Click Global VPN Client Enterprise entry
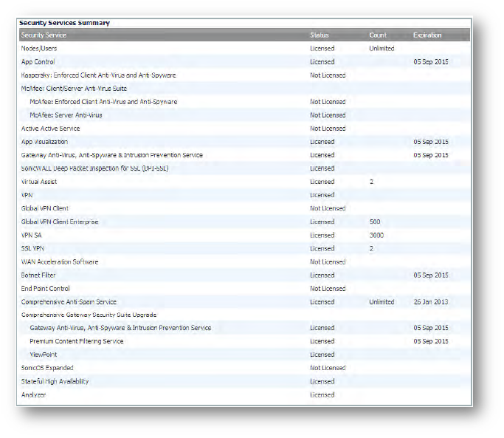The height and width of the screenshot is (438, 504). coord(60,222)
